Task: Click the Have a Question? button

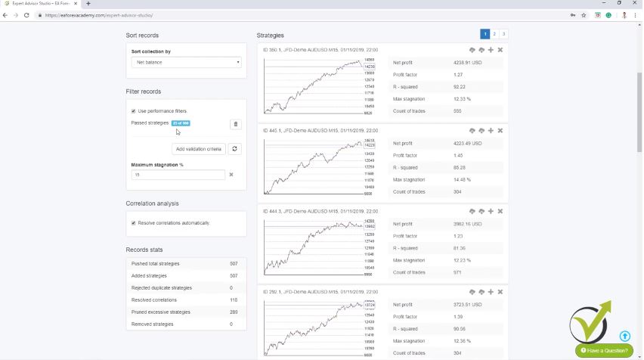Action: click(x=604, y=350)
